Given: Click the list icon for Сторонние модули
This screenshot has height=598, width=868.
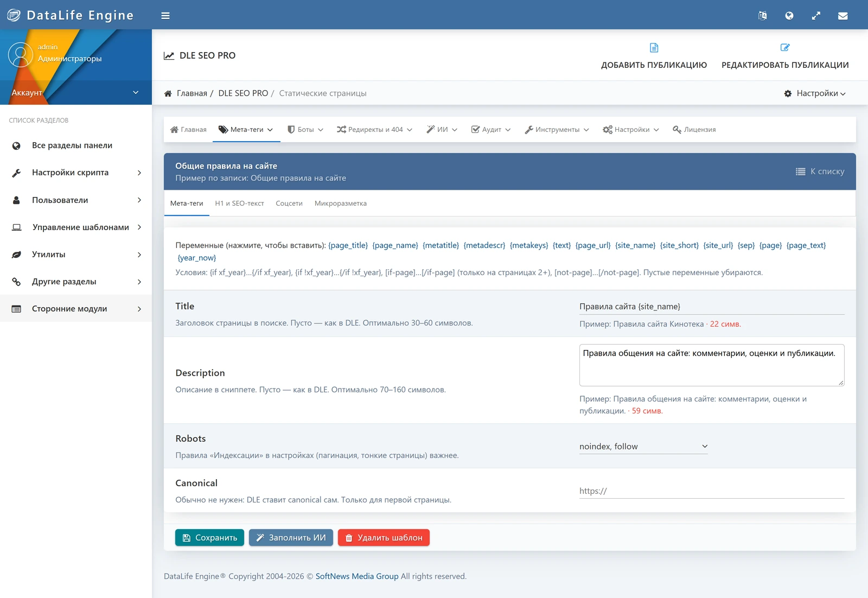Looking at the screenshot, I should pyautogui.click(x=16, y=309).
